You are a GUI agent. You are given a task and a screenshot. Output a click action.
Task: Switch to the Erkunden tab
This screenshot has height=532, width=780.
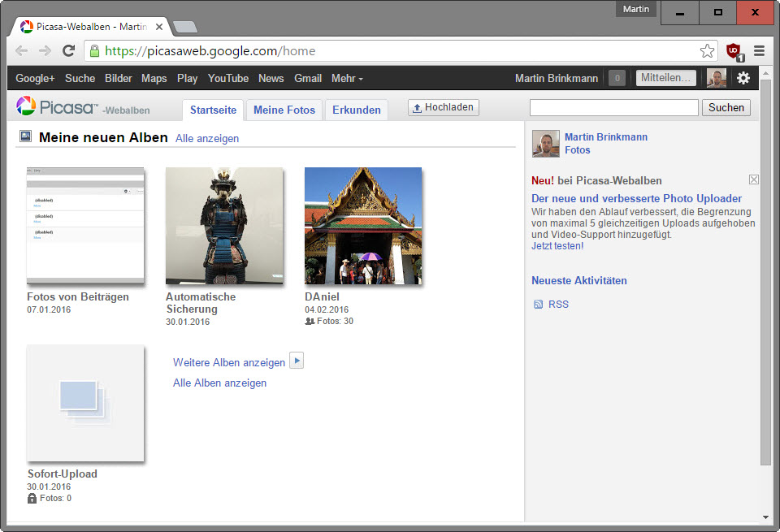click(x=357, y=110)
